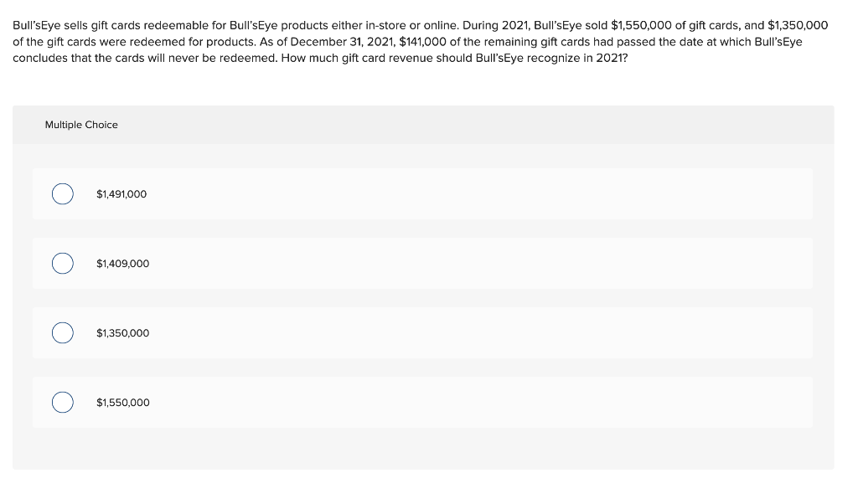Select the $1,491,000 radio button
Image resolution: width=858 pixels, height=504 pixels.
click(x=63, y=194)
